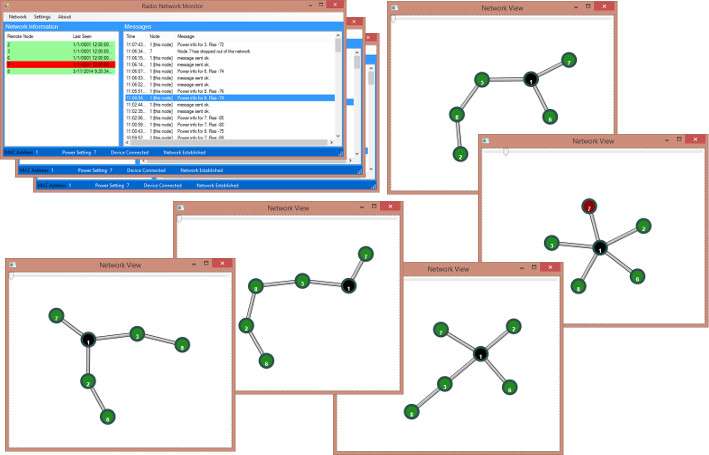Select black node 1 connected to the red node
Screen dimensions: 709x455
click(598, 247)
